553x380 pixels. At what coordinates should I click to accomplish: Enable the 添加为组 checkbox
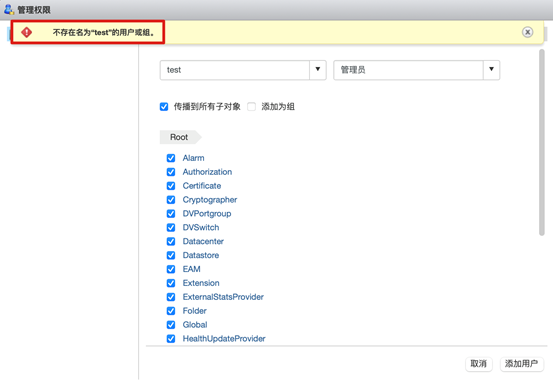tap(251, 107)
